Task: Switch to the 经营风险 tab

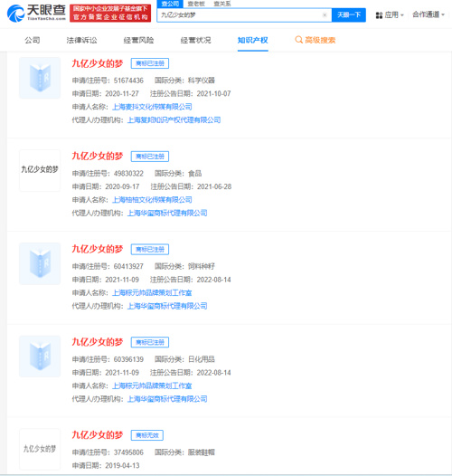Action: (138, 40)
